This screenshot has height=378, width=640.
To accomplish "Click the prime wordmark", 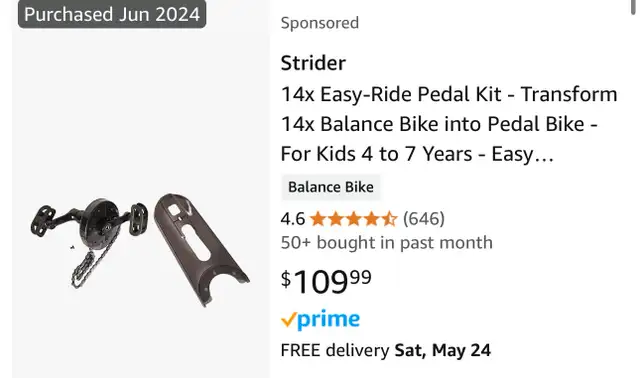I will [x=329, y=320].
